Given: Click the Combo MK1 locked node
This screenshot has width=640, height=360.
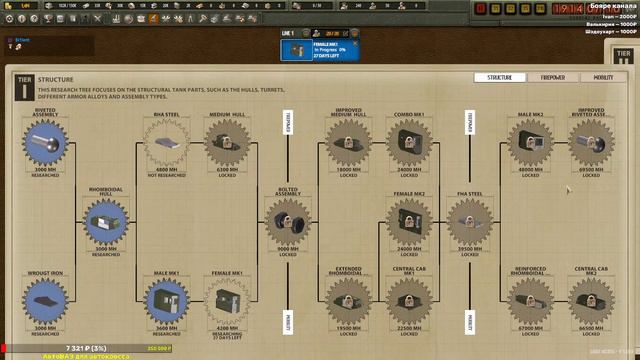Looking at the screenshot, I should [409, 143].
